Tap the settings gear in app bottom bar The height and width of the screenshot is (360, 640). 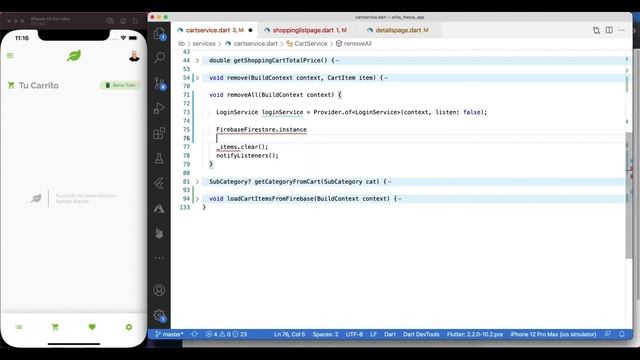pyautogui.click(x=129, y=327)
